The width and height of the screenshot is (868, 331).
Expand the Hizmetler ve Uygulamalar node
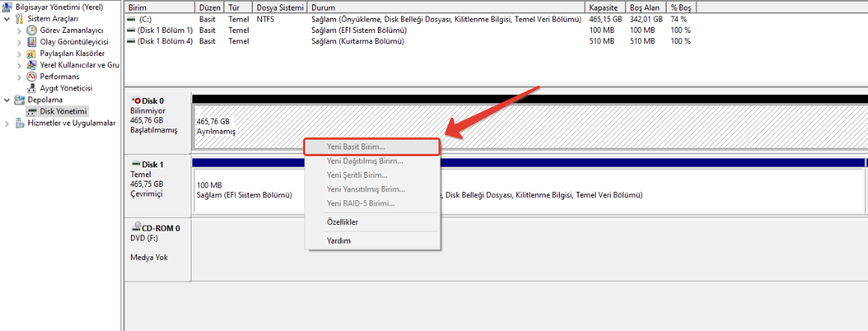click(7, 123)
